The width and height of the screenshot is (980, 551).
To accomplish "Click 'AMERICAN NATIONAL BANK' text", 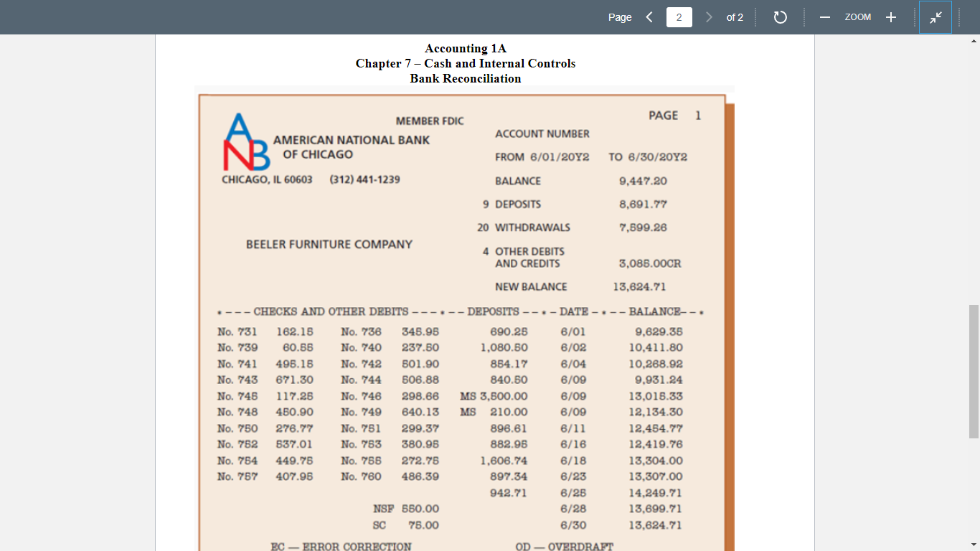I will click(x=352, y=141).
